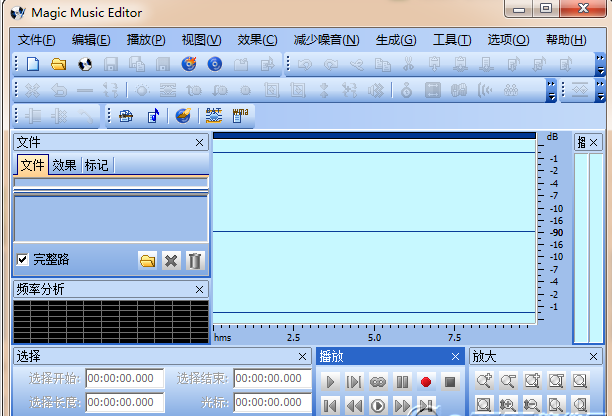Click the music note export icon
Viewport: 612px width, 416px height.
click(153, 116)
